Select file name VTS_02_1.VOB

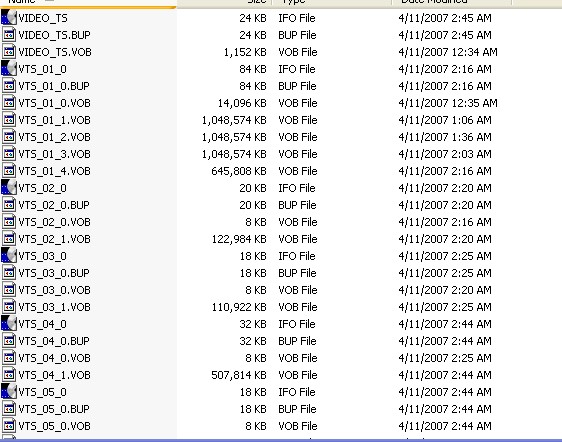(x=54, y=239)
